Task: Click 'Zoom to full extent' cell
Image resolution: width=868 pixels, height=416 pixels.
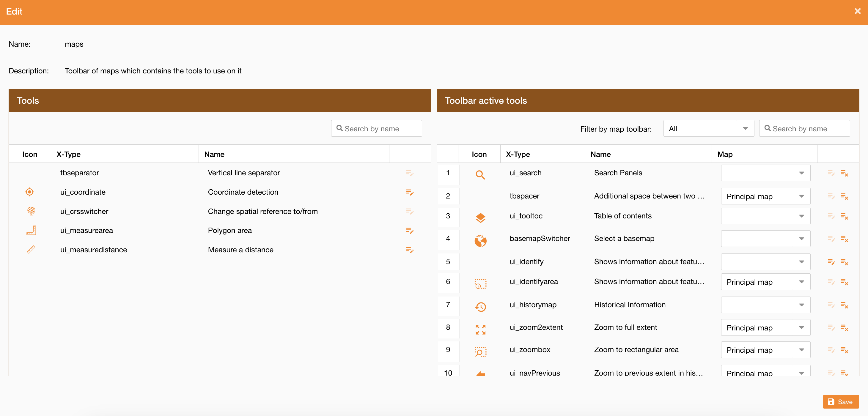Action: click(x=625, y=327)
